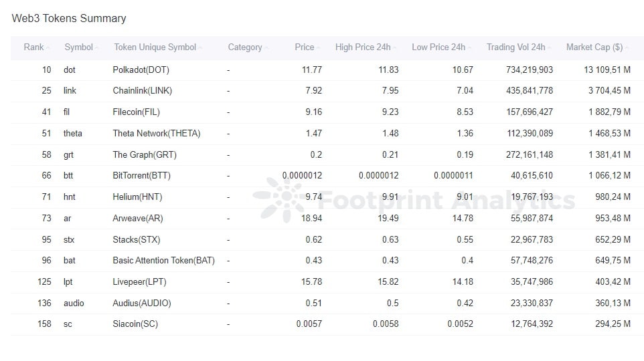This screenshot has height=361, width=644.
Task: Click market cap 649,75 M
Action: pos(613,261)
